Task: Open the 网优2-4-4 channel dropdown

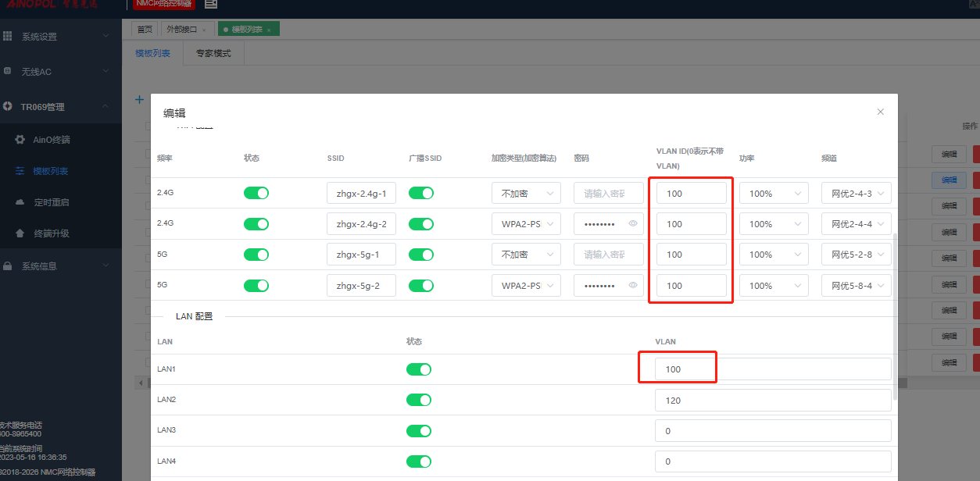Action: click(x=856, y=224)
